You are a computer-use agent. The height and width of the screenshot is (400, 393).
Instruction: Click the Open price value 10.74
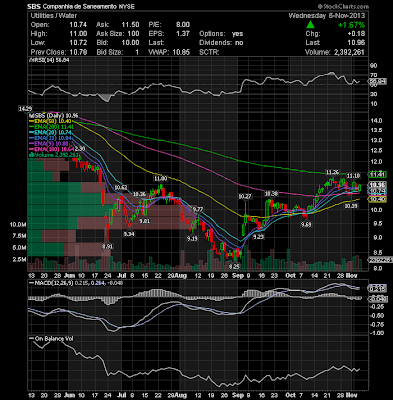pos(78,25)
